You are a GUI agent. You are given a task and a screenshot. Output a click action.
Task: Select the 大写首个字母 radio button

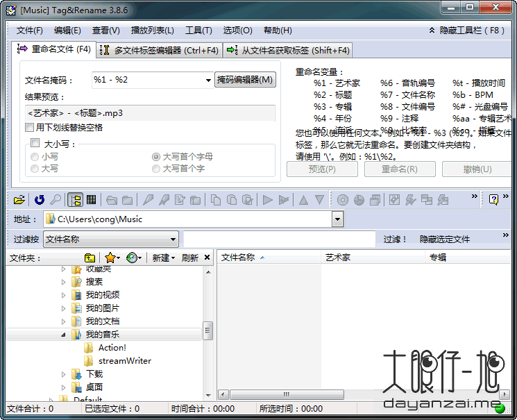(156, 157)
